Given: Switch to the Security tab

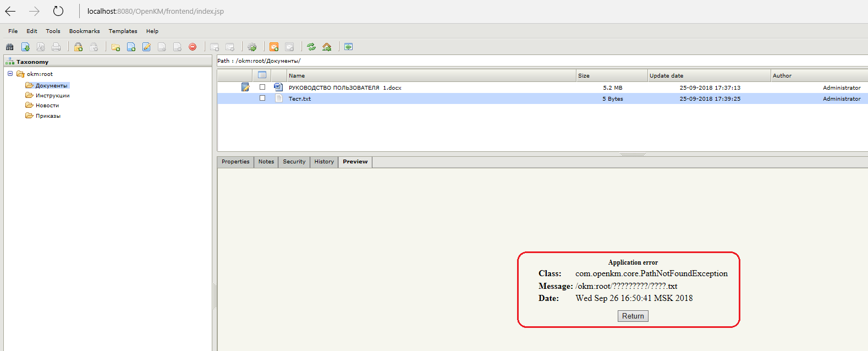Looking at the screenshot, I should [x=294, y=162].
